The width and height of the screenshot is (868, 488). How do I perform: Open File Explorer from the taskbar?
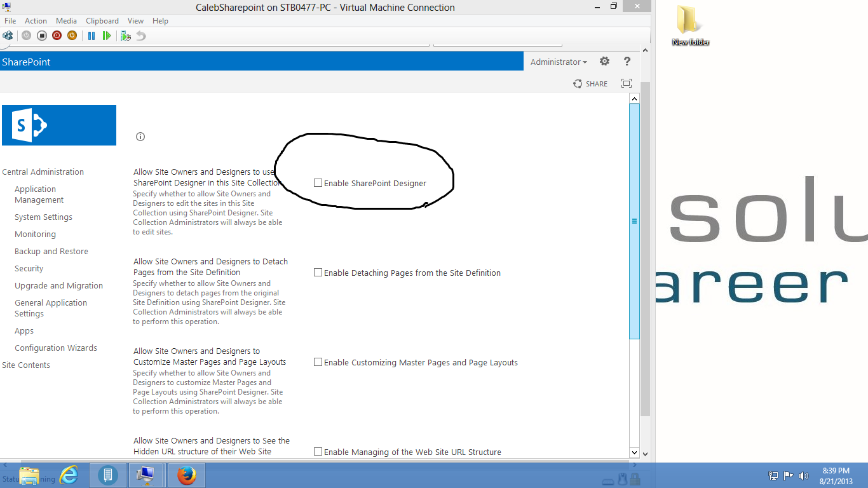(29, 475)
